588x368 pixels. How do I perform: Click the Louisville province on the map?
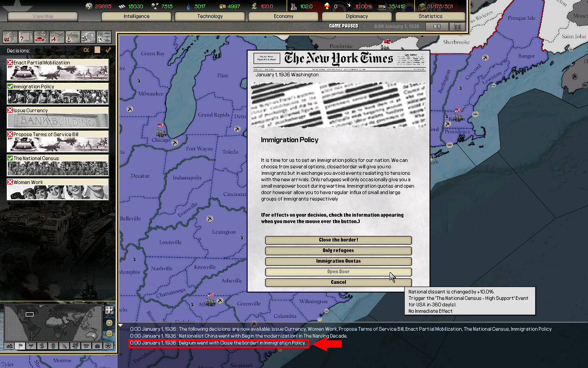(x=170, y=242)
